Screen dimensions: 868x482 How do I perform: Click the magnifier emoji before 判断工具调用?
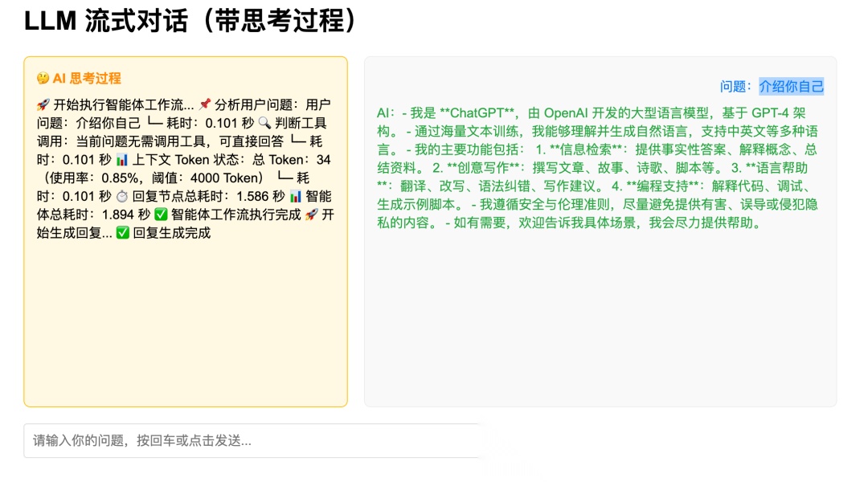click(264, 123)
